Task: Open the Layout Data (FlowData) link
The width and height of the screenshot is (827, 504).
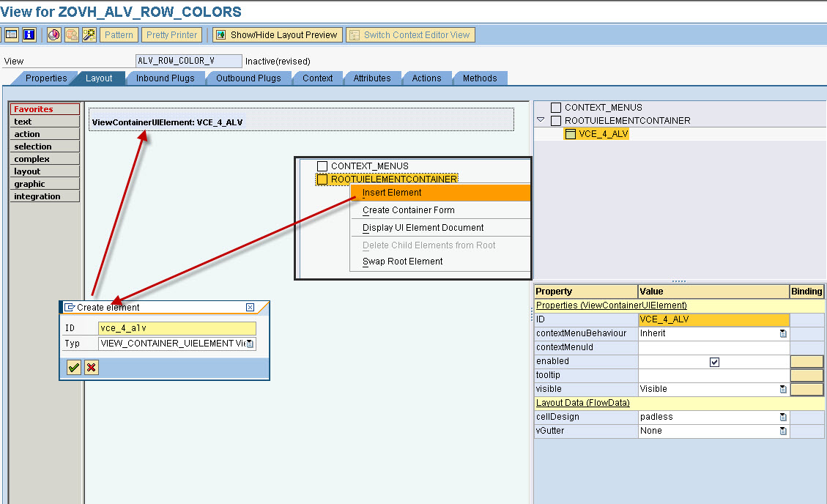Action: point(583,402)
